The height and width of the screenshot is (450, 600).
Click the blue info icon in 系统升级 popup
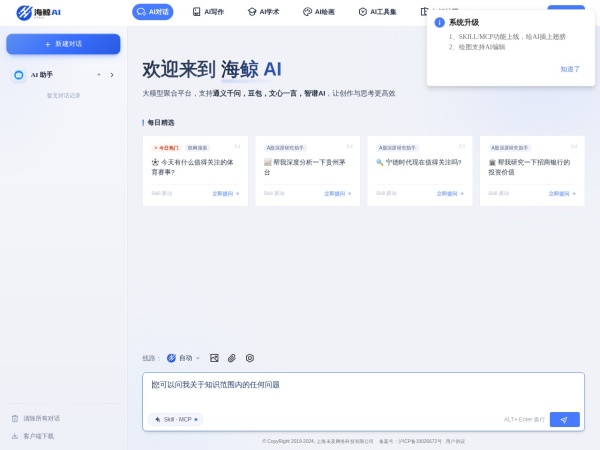coord(439,23)
